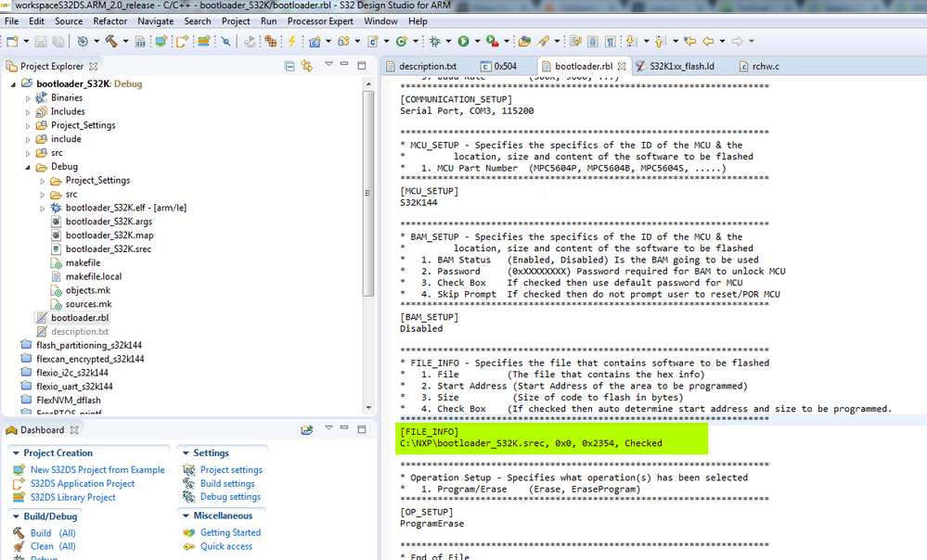Open Debug settings dashboard link
The image size is (927, 560).
click(230, 497)
